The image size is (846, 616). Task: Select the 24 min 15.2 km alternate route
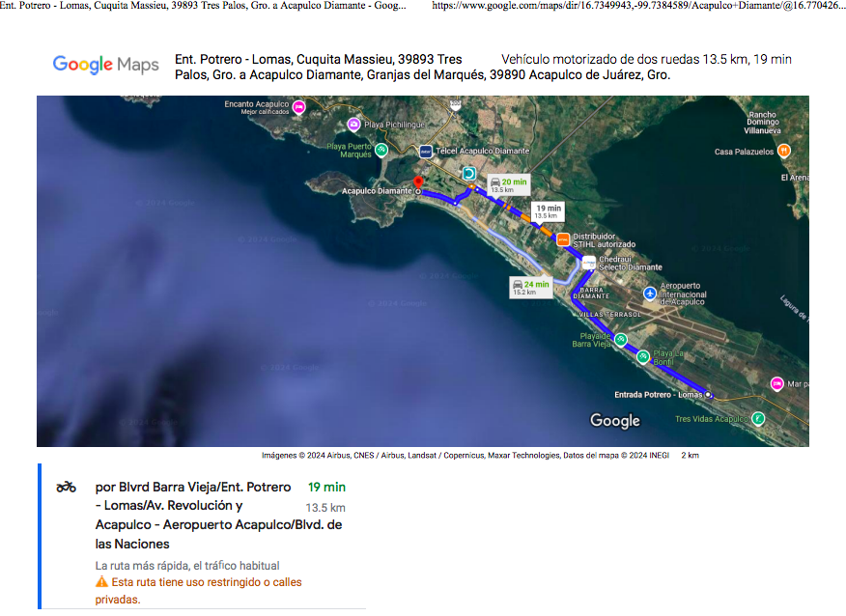tap(531, 287)
